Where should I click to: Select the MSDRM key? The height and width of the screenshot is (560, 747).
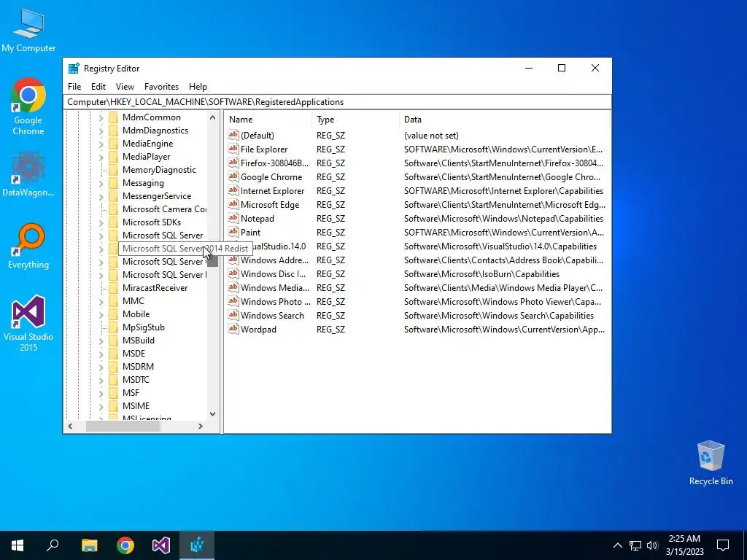coord(138,367)
